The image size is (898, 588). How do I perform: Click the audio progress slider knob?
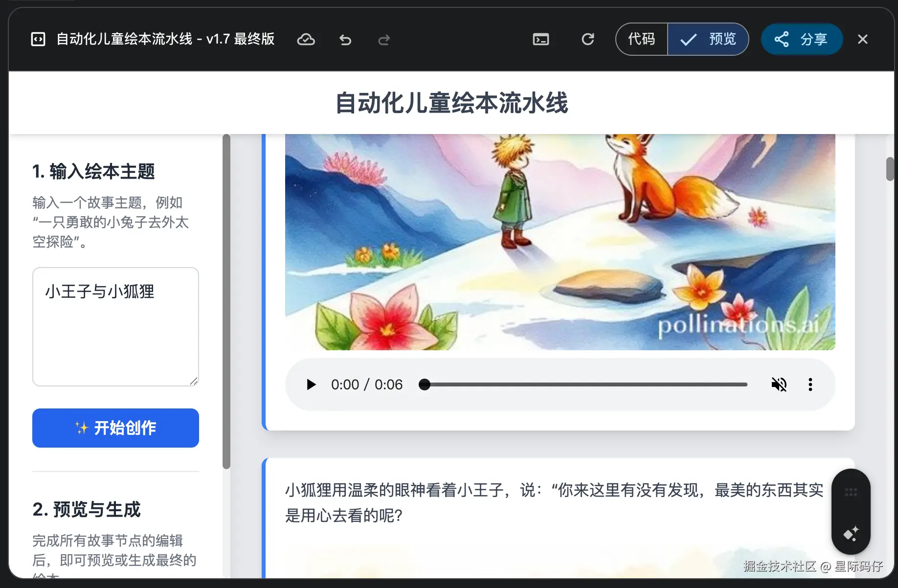(425, 384)
